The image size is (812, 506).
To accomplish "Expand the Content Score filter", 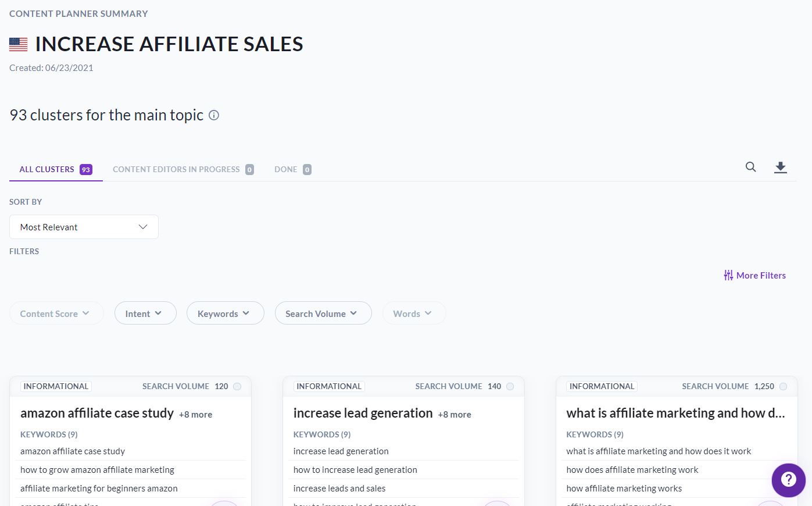I will point(56,313).
